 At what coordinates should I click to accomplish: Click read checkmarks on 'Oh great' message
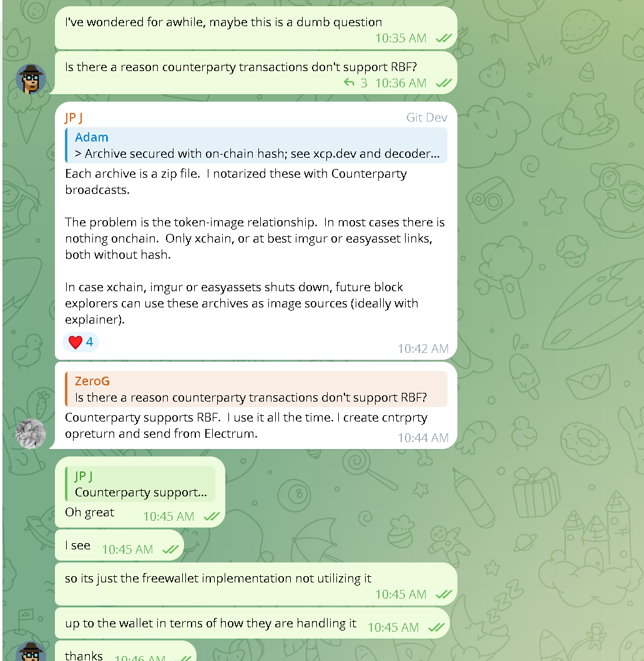(x=212, y=516)
